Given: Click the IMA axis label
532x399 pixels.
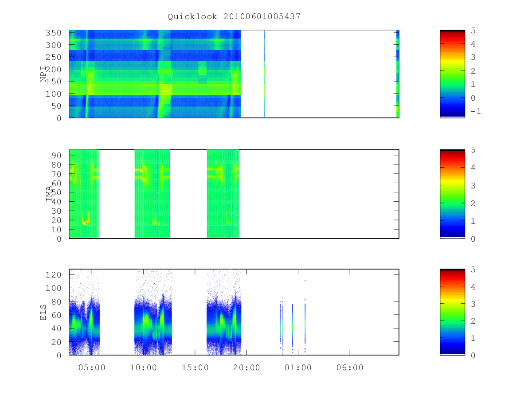Looking at the screenshot, I should tap(49, 194).
